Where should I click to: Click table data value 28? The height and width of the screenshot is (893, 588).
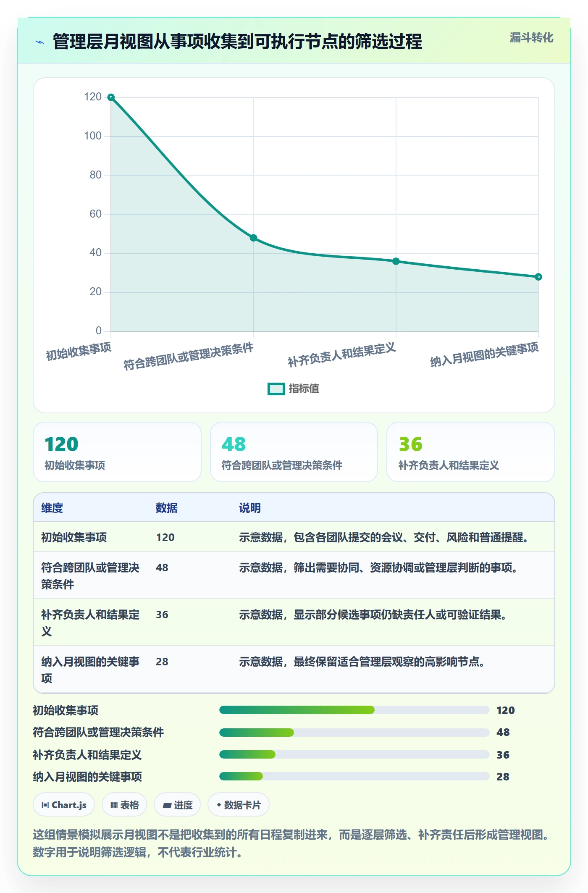point(162,662)
